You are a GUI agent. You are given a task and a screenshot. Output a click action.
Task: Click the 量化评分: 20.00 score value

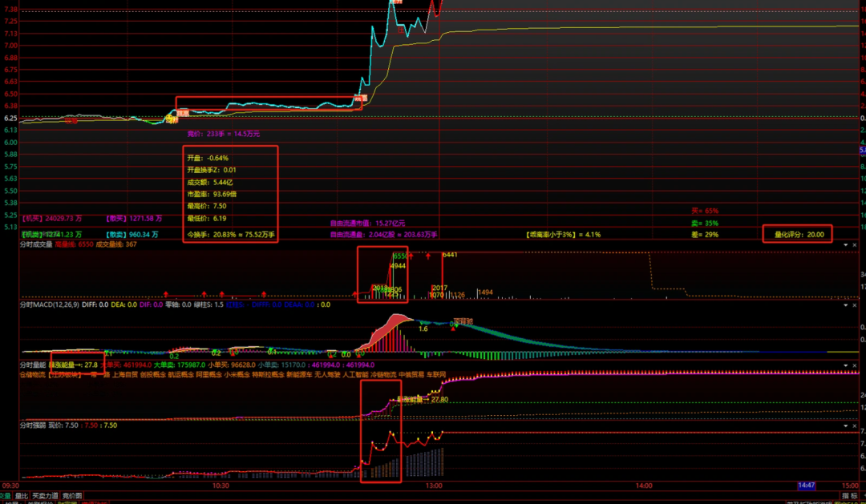tap(798, 235)
